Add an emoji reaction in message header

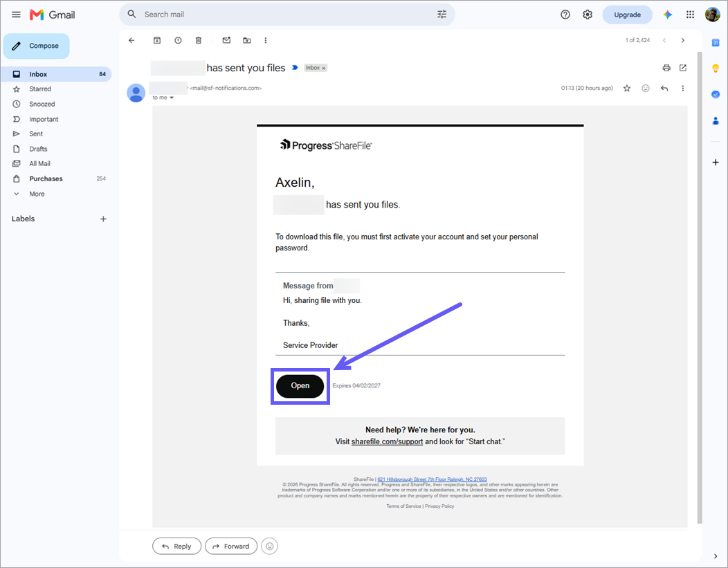[x=646, y=88]
